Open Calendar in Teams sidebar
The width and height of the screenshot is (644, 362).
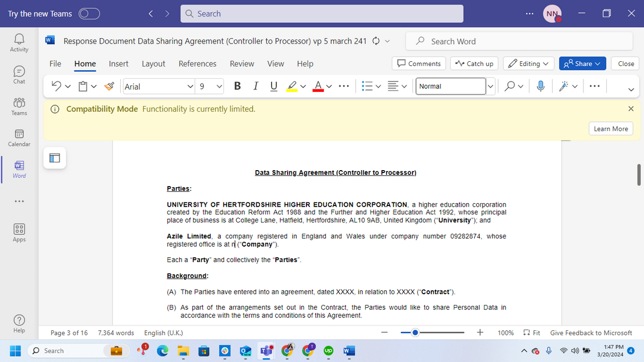(x=19, y=138)
